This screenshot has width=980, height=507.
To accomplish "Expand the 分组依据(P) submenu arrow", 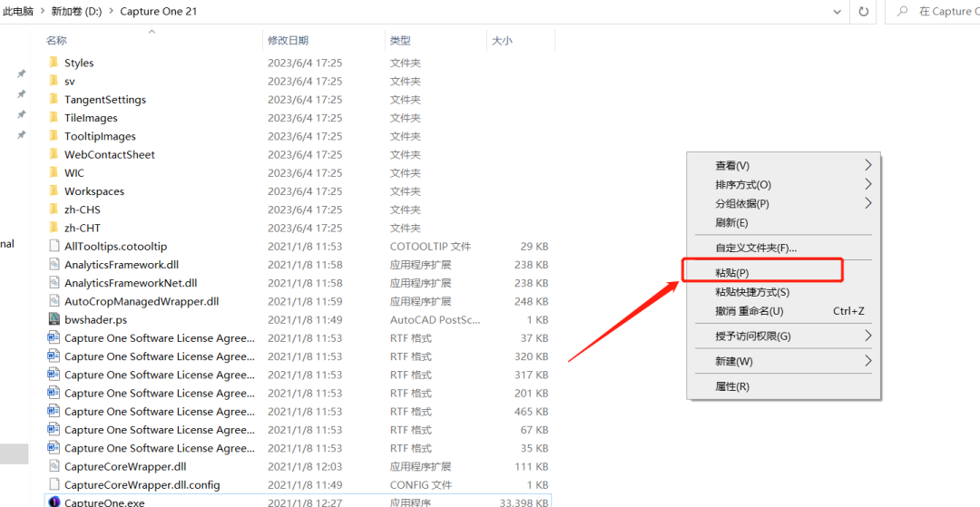I will [868, 203].
